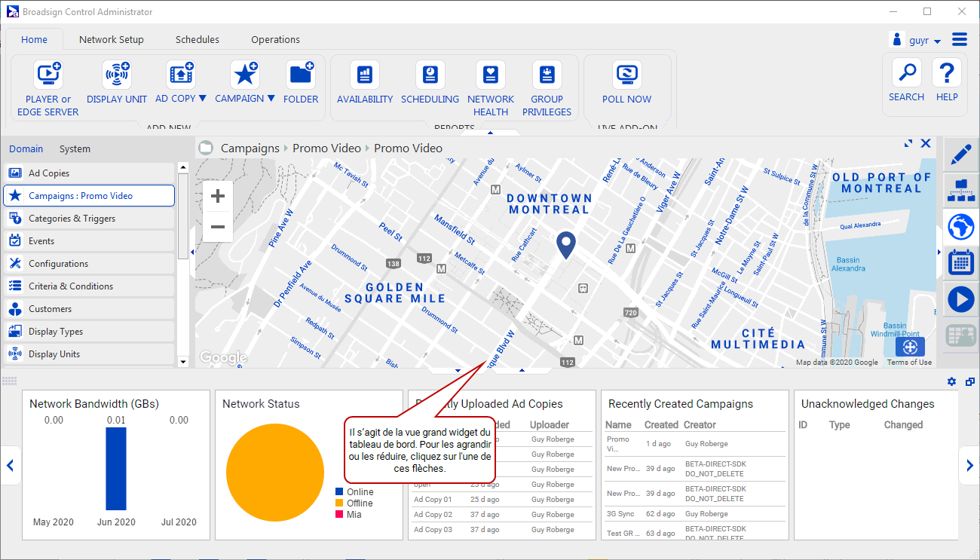
Task: Expand the Campaign dropdown menu
Action: (x=271, y=99)
